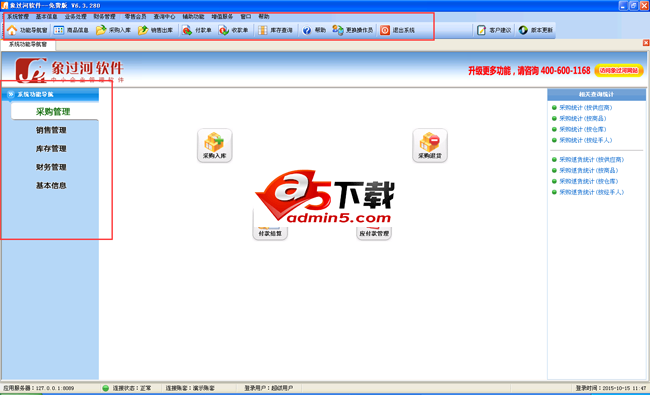Open 采购统计 (按供应商) report link
650x395 pixels.
click(x=585, y=108)
